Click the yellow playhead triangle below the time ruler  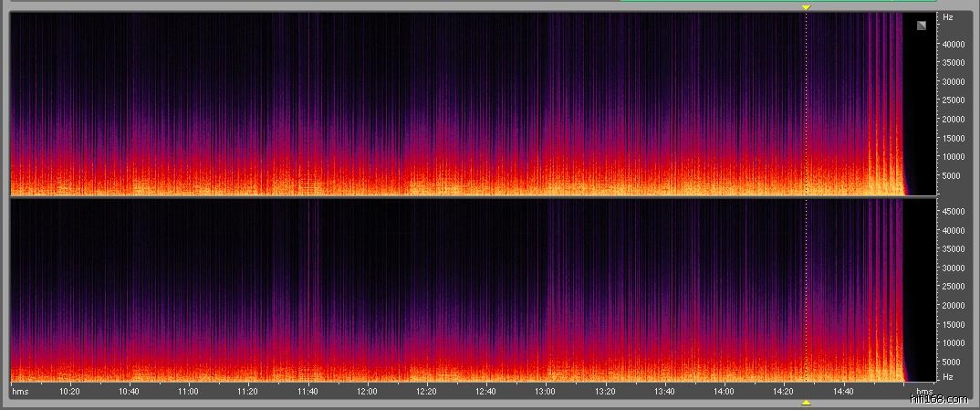tap(806, 402)
